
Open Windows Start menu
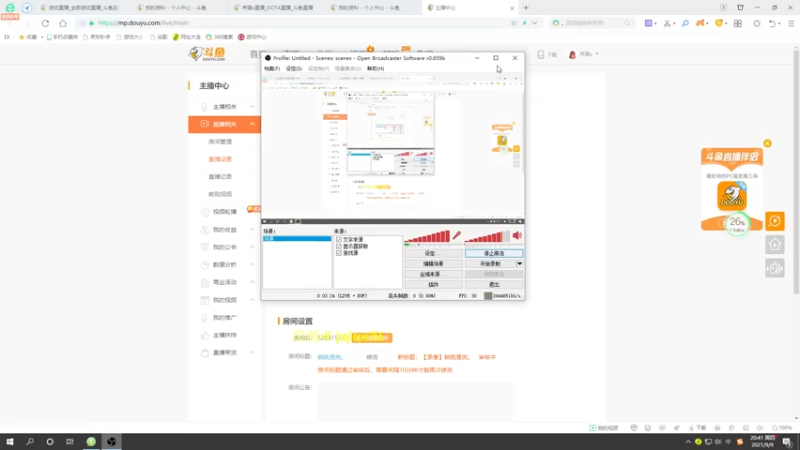point(10,441)
